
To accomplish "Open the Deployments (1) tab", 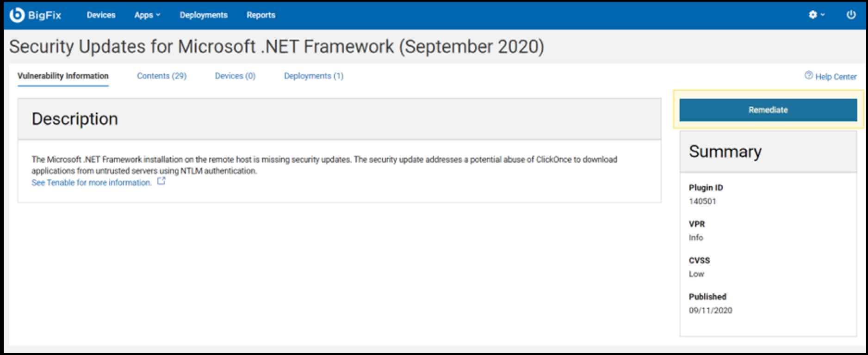I will [314, 76].
